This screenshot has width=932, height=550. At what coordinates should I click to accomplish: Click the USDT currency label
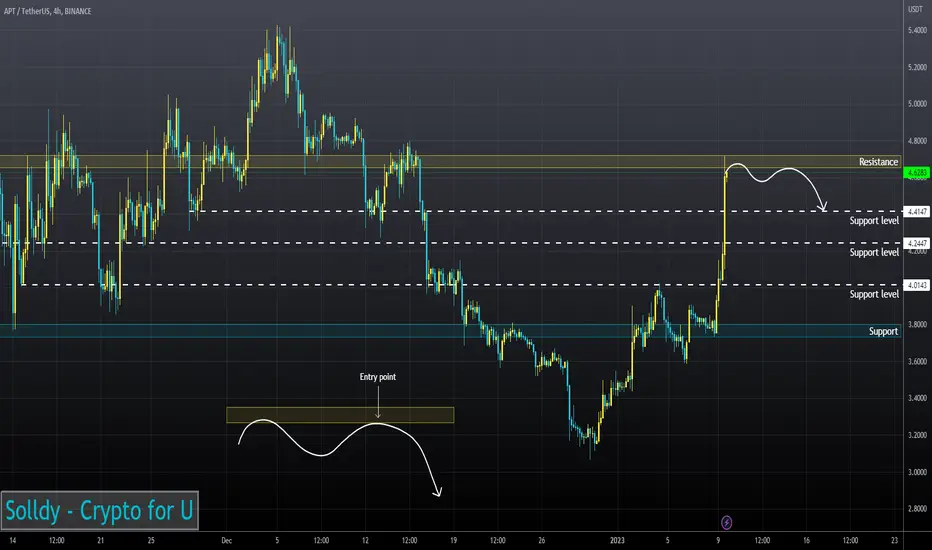point(915,9)
